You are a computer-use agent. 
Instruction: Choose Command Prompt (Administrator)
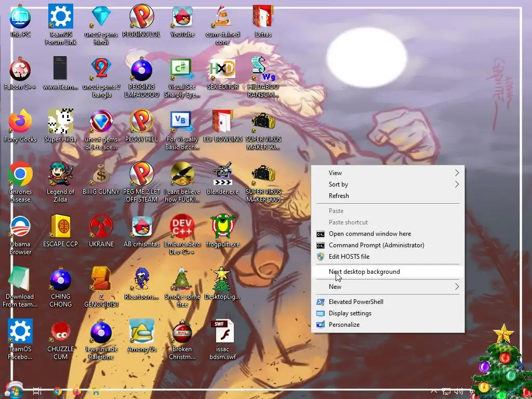point(388,245)
